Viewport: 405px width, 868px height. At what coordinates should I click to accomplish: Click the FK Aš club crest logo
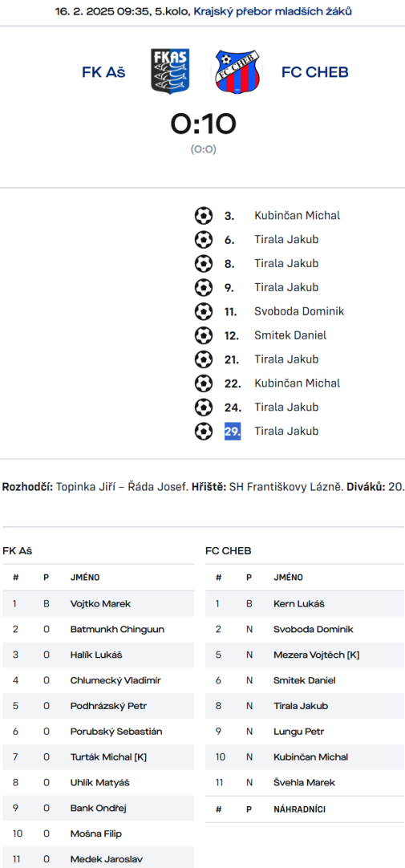click(x=171, y=71)
